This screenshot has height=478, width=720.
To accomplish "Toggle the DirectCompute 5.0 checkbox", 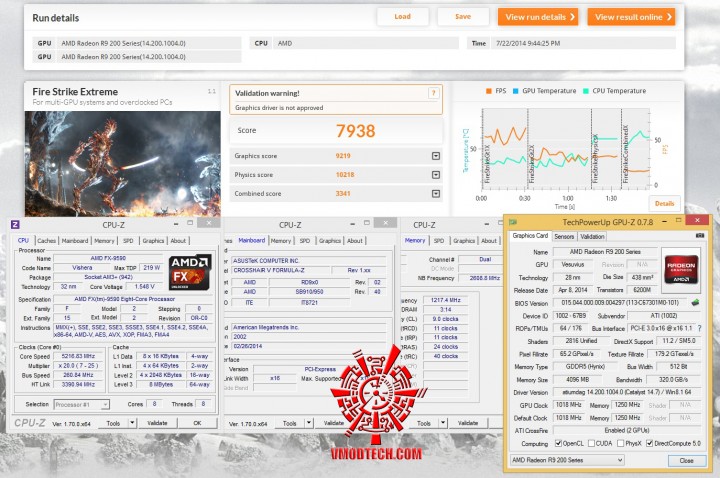I will [x=649, y=443].
